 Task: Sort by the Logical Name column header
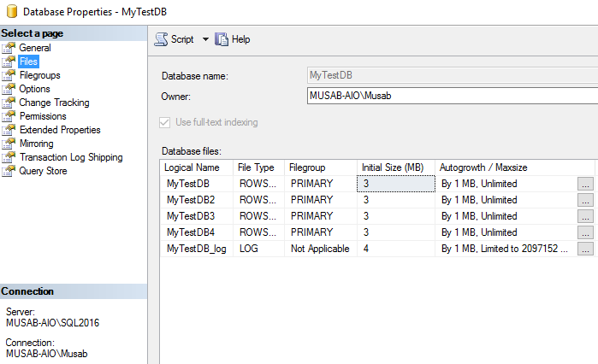[192, 167]
